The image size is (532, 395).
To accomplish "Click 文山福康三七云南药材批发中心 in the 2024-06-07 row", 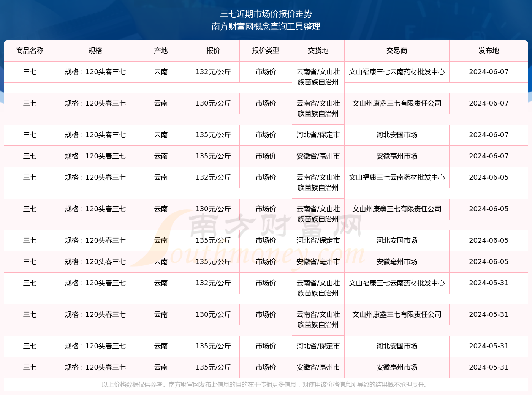I will [x=397, y=72].
